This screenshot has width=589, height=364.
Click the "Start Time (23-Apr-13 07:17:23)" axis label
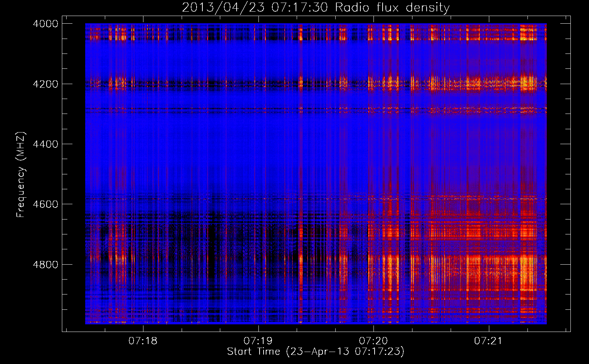pyautogui.click(x=316, y=352)
